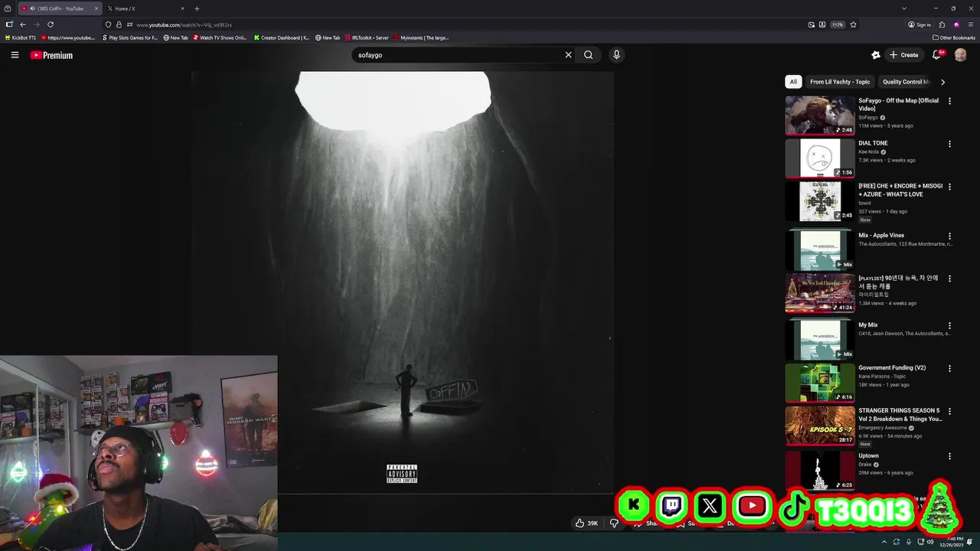Image resolution: width=980 pixels, height=551 pixels.
Task: Bookmark this page with the star icon
Action: [x=853, y=24]
